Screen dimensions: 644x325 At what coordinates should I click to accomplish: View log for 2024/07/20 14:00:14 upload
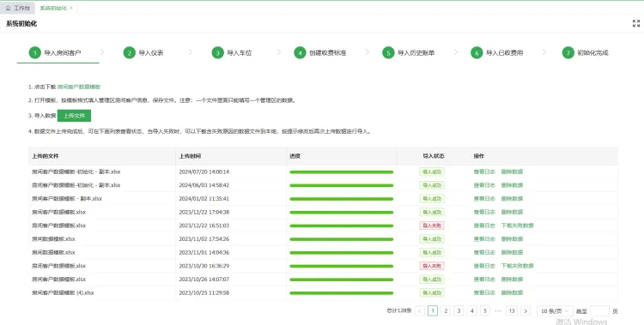(484, 172)
